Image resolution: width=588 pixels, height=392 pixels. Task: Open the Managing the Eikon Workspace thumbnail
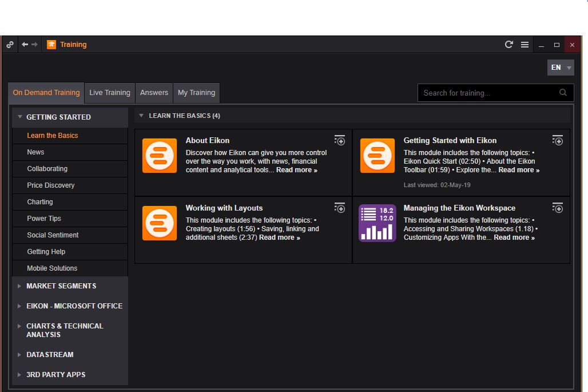(377, 223)
